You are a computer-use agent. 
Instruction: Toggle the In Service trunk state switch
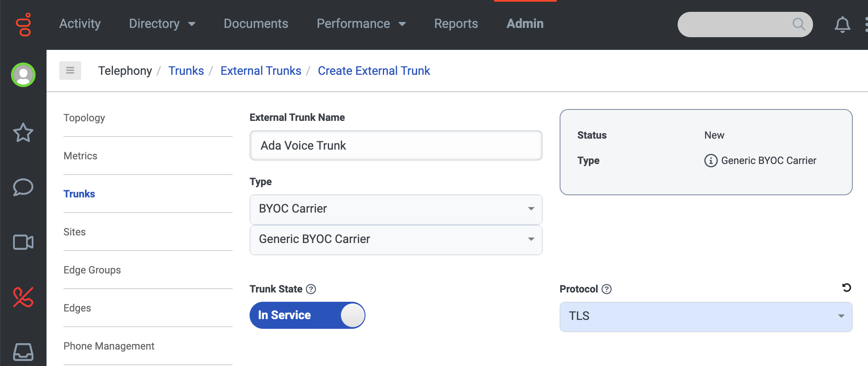point(307,315)
